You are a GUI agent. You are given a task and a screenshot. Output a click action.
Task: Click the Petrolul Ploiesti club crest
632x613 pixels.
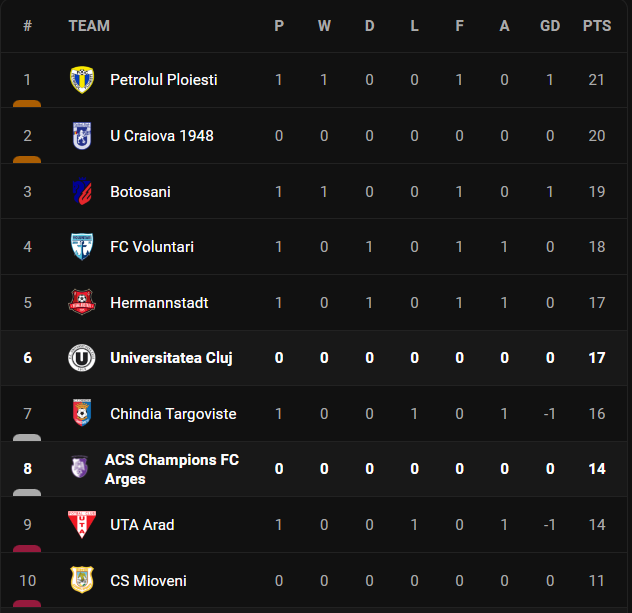81,80
